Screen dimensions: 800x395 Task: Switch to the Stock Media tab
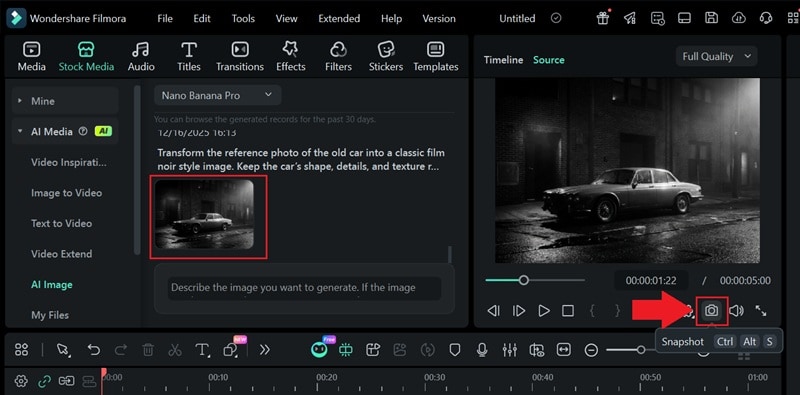click(86, 57)
